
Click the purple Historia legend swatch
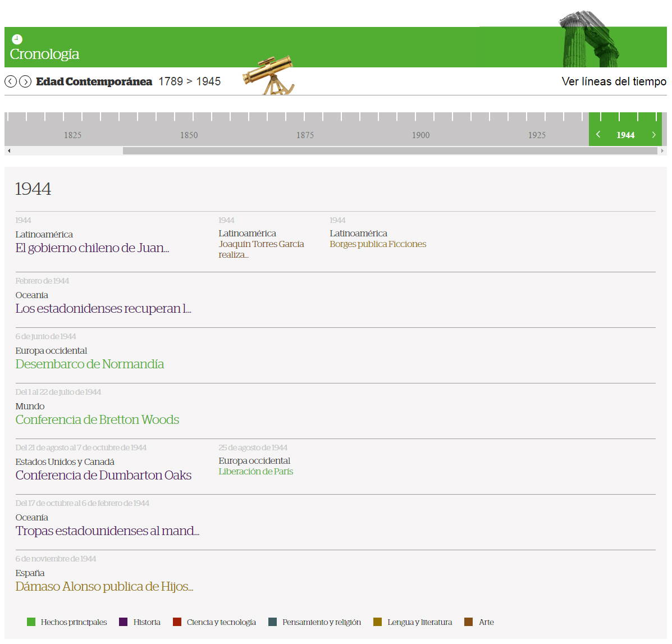124,622
